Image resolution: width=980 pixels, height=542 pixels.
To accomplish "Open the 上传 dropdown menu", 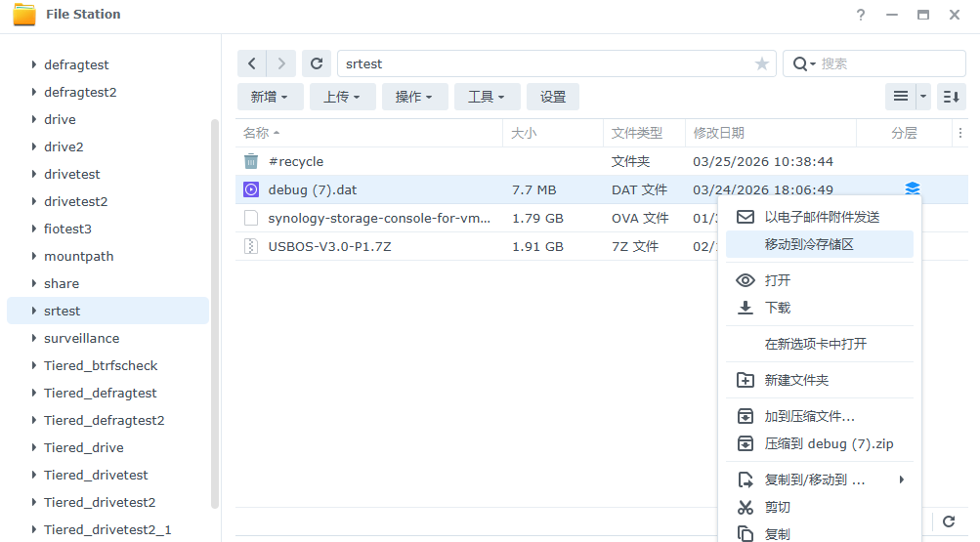I will point(342,97).
